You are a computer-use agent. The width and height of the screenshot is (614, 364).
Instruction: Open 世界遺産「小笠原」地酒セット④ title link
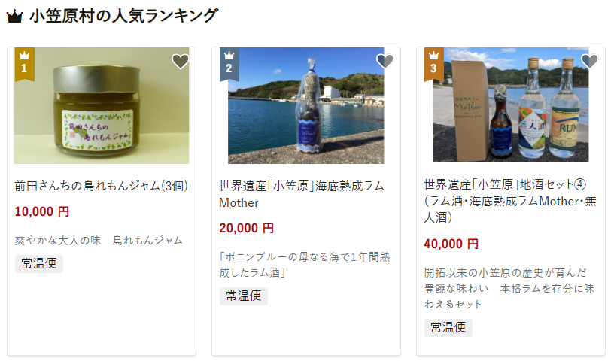pos(510,201)
